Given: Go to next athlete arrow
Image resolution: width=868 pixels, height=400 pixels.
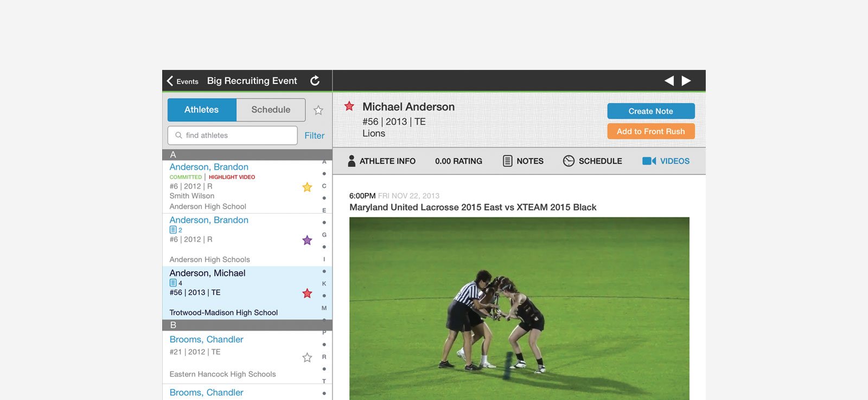Looking at the screenshot, I should [686, 81].
